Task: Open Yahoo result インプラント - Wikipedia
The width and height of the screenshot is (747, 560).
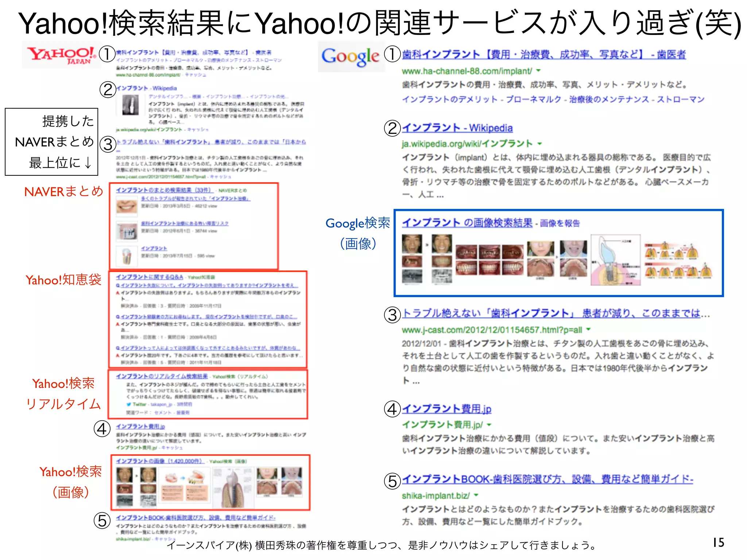Action: [x=146, y=88]
